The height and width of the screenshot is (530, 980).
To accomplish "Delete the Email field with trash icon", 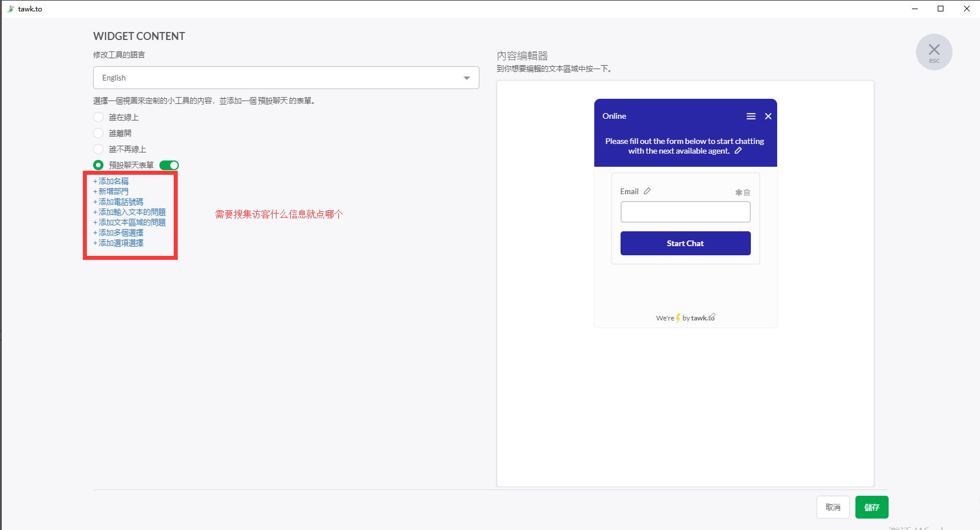I will tap(747, 193).
